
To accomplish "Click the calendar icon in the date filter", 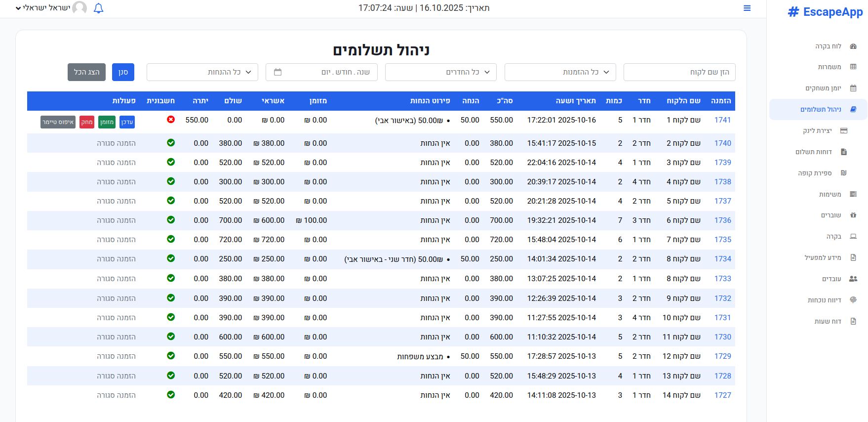I will coord(277,72).
